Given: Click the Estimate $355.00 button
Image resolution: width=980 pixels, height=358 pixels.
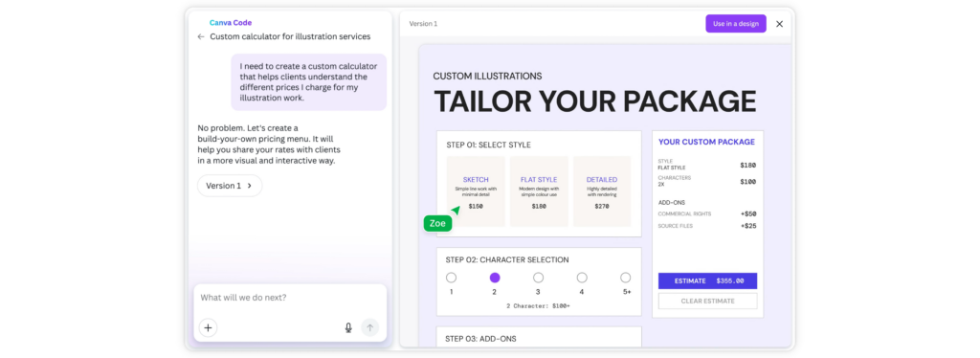Looking at the screenshot, I should click(x=707, y=280).
